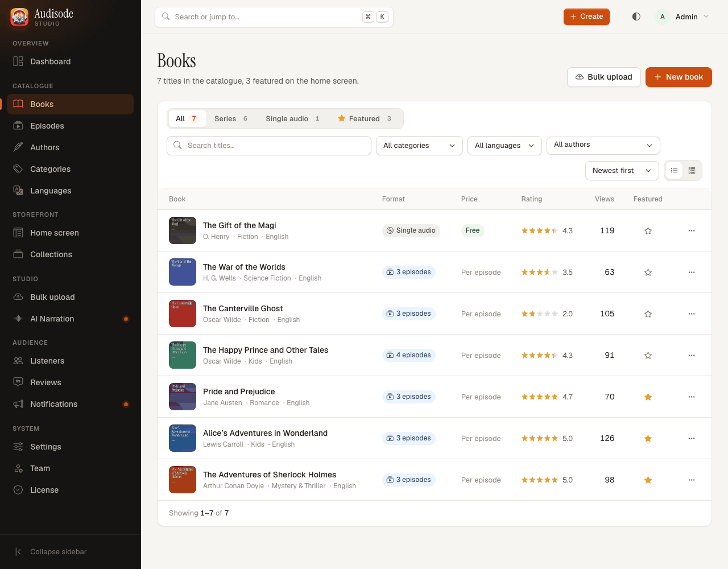The image size is (728, 569).
Task: Toggle dark mode theme icon
Action: coord(636,17)
